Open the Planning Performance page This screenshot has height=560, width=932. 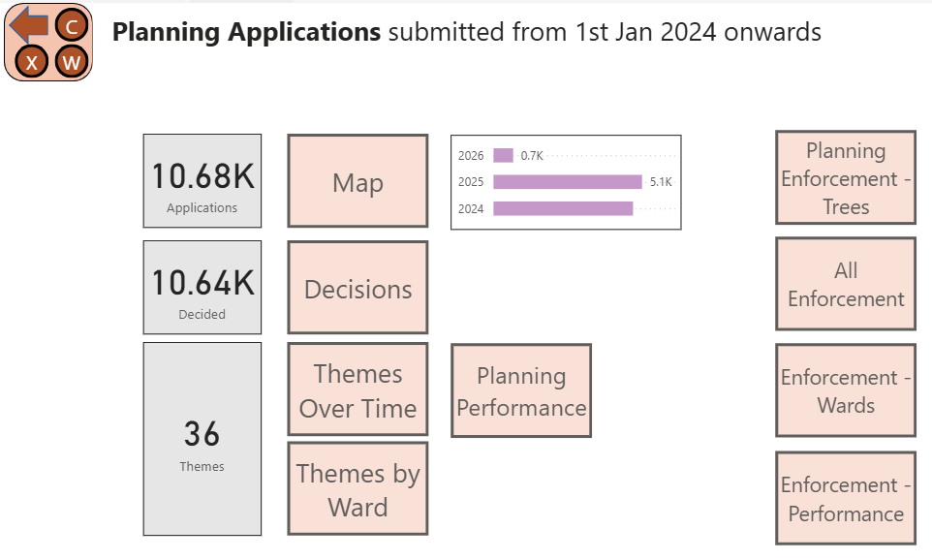(521, 390)
